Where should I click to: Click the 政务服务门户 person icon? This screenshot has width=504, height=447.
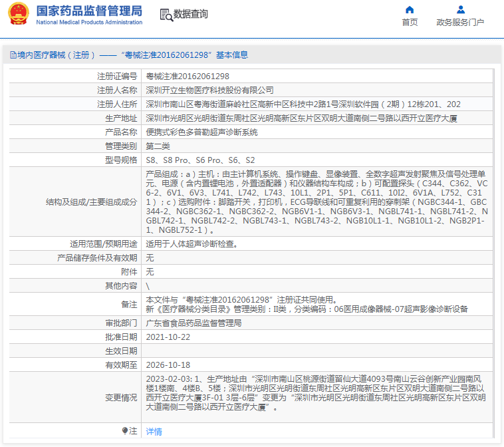461,10
